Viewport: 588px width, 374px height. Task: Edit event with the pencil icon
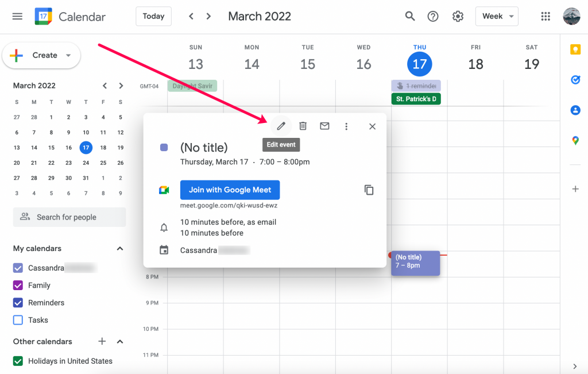281,126
